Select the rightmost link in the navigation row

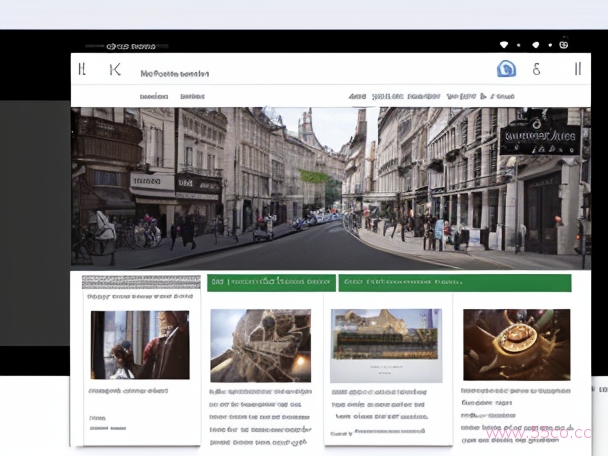click(x=502, y=97)
